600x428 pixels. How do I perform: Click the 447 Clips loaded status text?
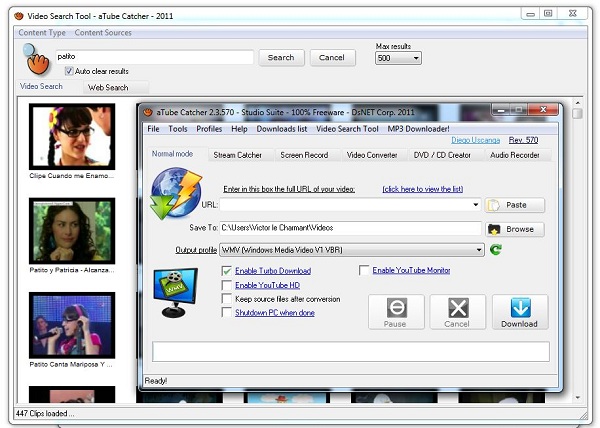[45, 413]
